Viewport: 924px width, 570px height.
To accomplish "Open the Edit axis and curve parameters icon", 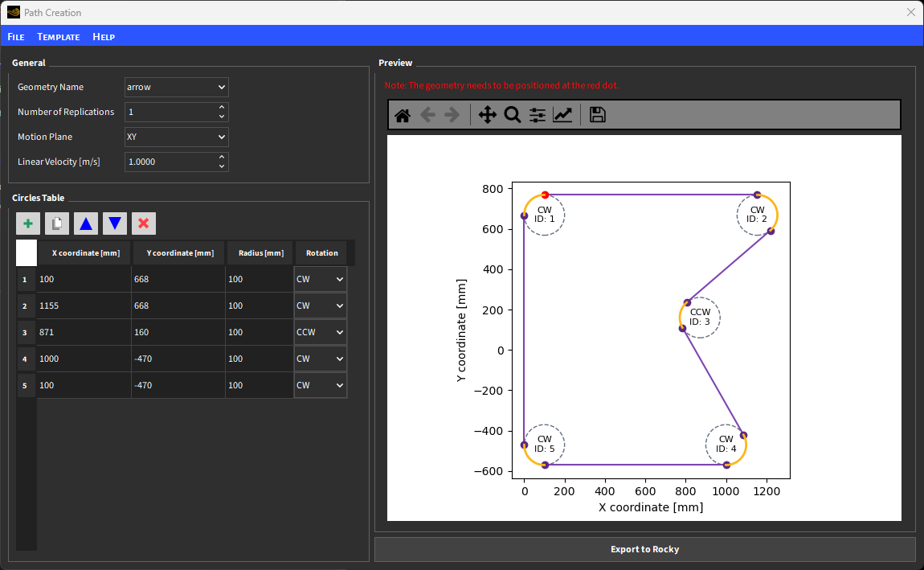I will pyautogui.click(x=562, y=115).
